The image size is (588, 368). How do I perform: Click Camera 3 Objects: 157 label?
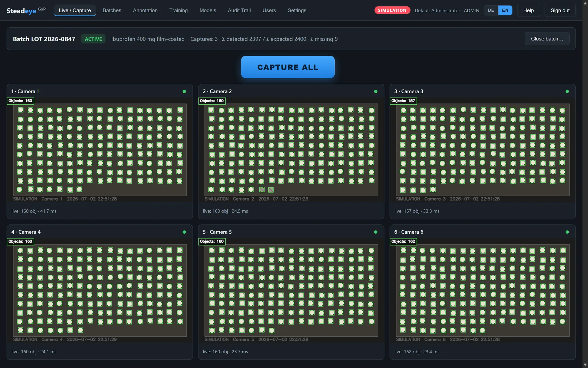403,101
